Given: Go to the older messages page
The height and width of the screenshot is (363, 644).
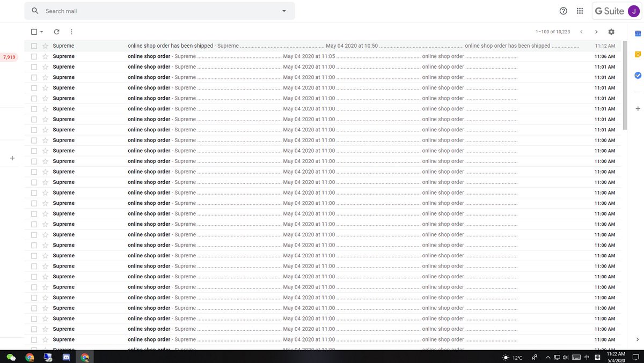Looking at the screenshot, I should click(x=596, y=32).
